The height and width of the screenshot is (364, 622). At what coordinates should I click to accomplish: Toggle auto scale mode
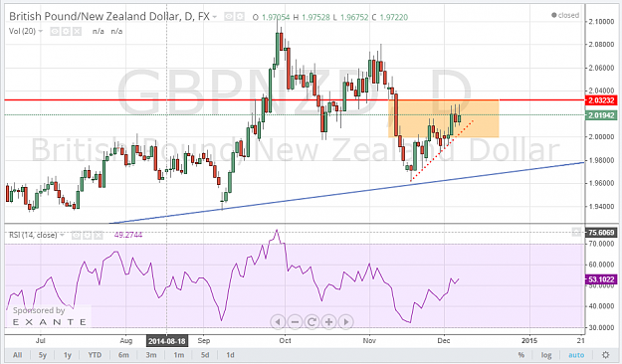click(576, 355)
